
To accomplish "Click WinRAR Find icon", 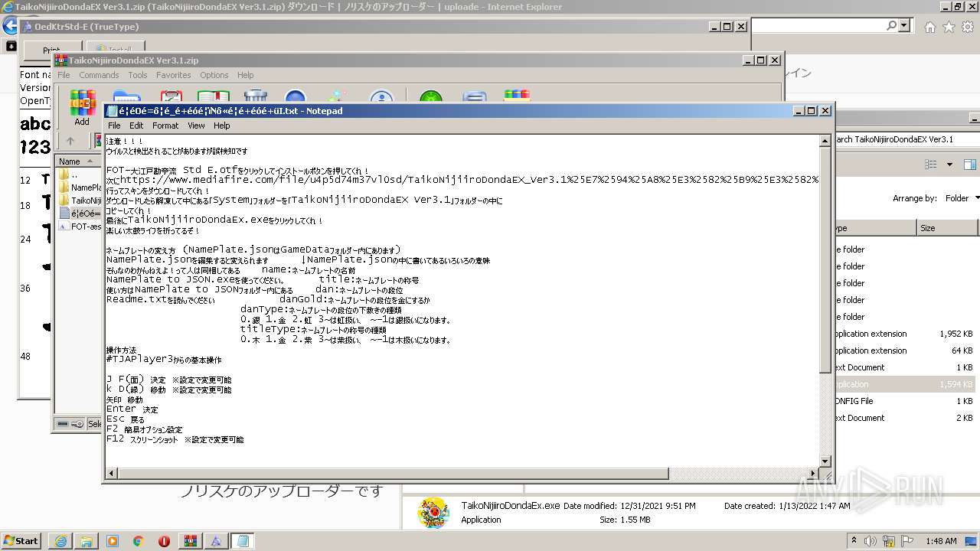I will (x=296, y=97).
